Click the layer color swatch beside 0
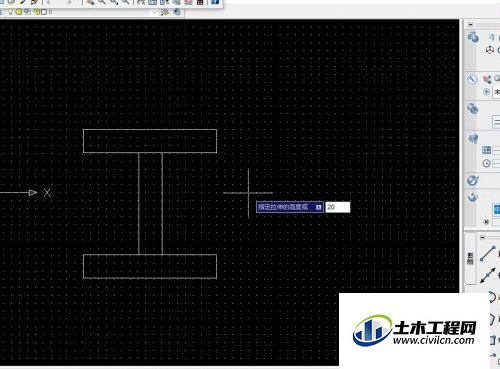The height and width of the screenshot is (369, 500). pyautogui.click(x=44, y=12)
